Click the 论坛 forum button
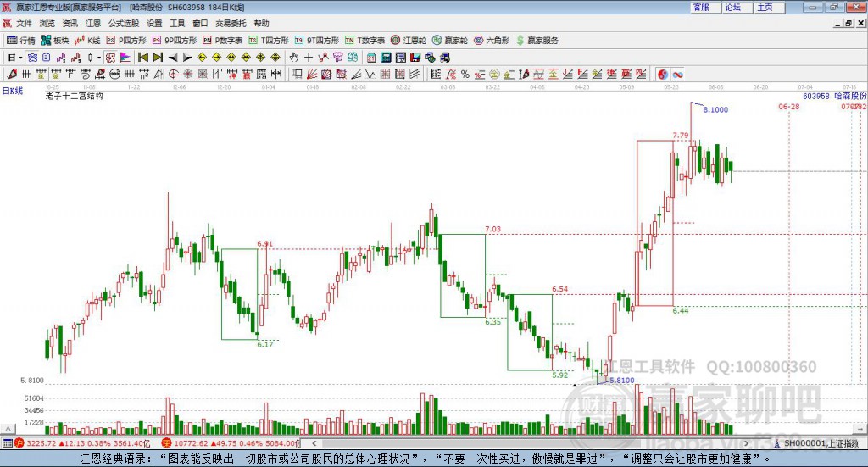 [738, 7]
